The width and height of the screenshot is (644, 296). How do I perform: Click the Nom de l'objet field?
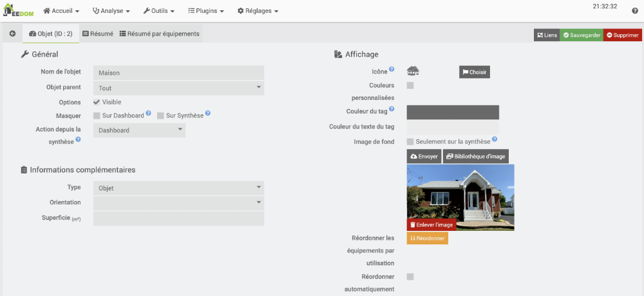pyautogui.click(x=178, y=73)
